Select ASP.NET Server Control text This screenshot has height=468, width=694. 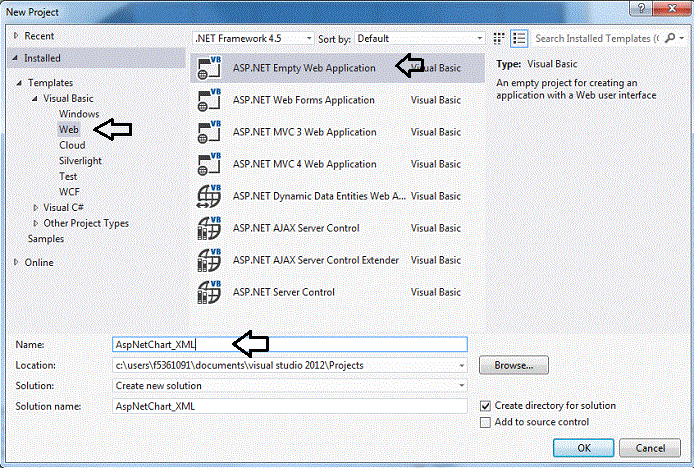tap(284, 292)
